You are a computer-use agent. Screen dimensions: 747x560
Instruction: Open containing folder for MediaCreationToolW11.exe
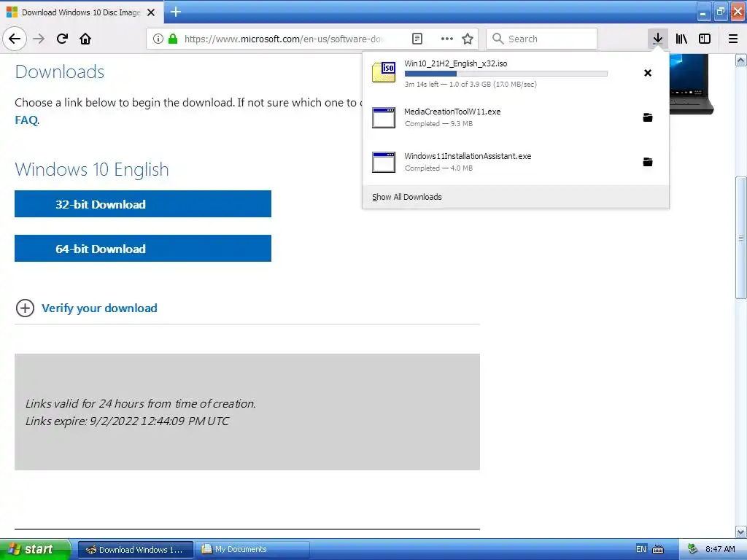[x=648, y=117]
